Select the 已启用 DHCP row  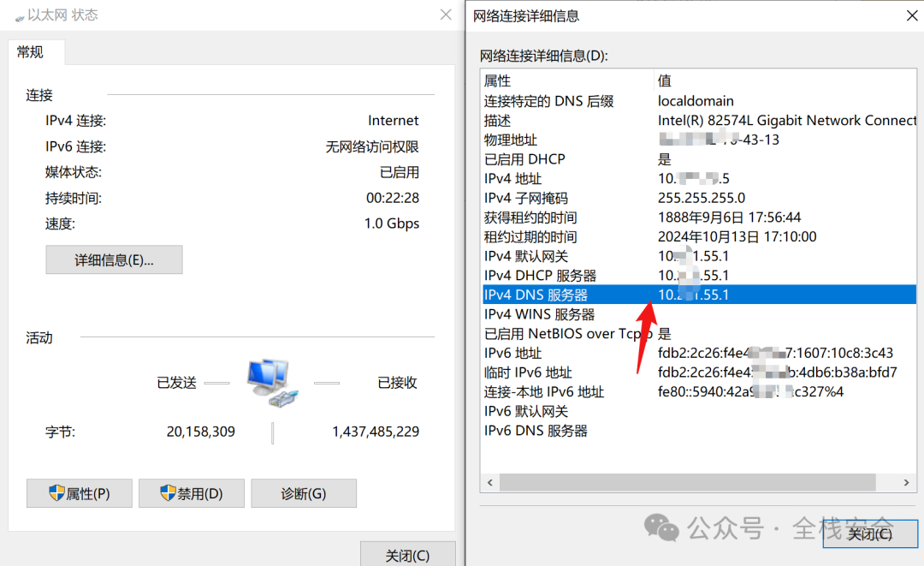[x=699, y=159]
